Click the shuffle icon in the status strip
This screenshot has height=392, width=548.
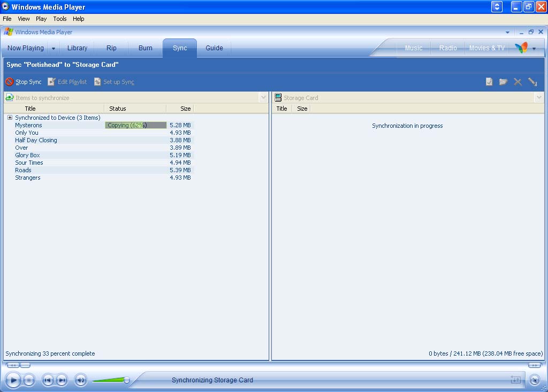coord(516,380)
